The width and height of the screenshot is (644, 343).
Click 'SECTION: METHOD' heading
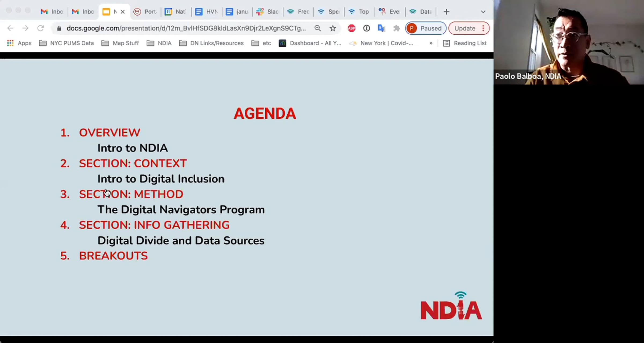pyautogui.click(x=131, y=194)
